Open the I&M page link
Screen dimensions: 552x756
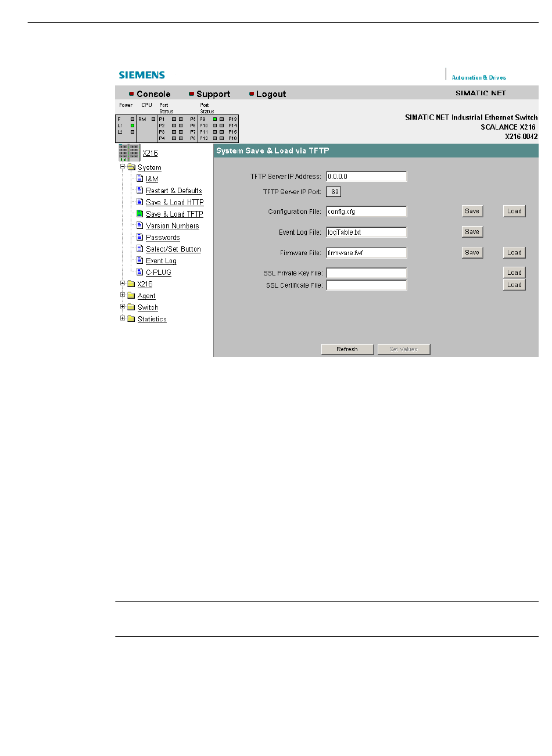[152, 179]
